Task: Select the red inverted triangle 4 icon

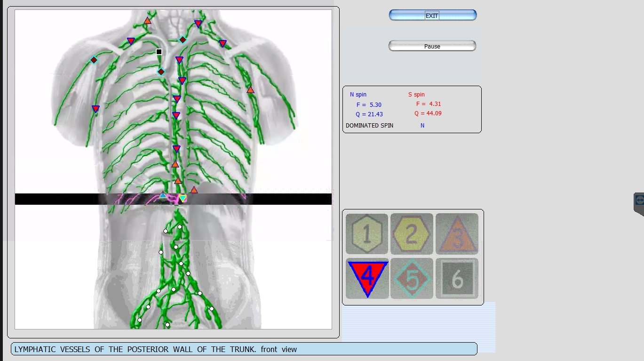Action: click(x=367, y=278)
